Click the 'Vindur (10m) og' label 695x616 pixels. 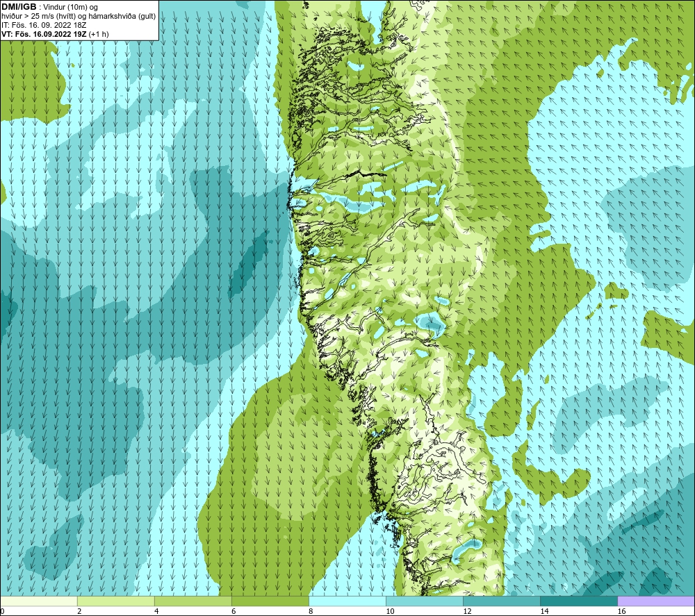70,8
